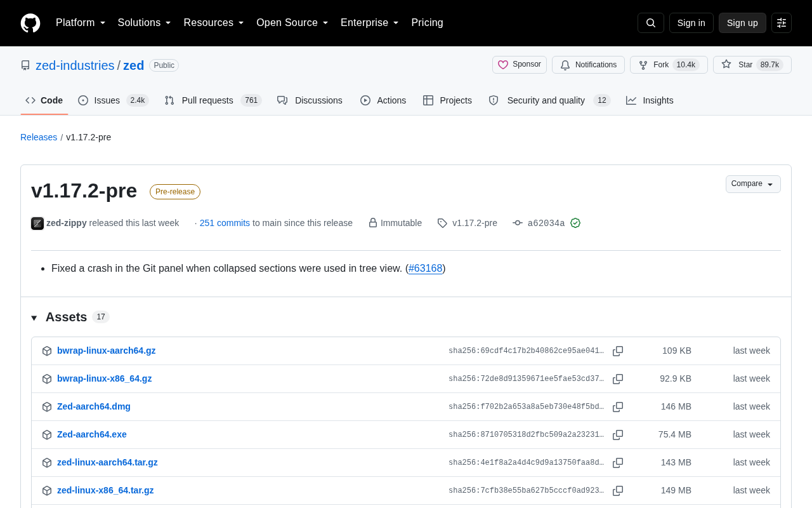
Task: Download bwrap-linux-aarch64.gz
Action: [106, 351]
